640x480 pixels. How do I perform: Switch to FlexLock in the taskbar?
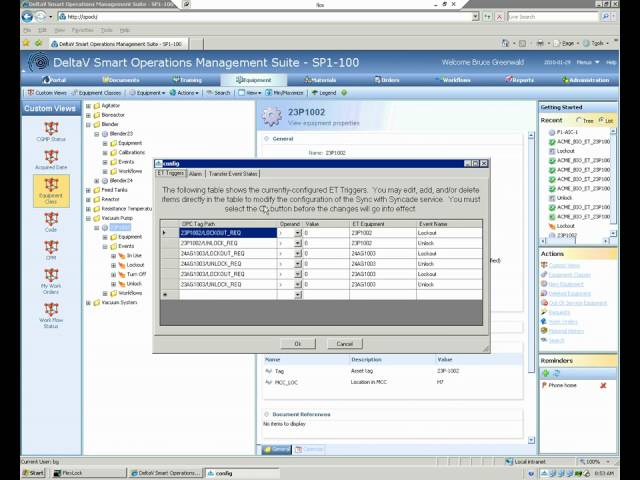(x=89, y=473)
